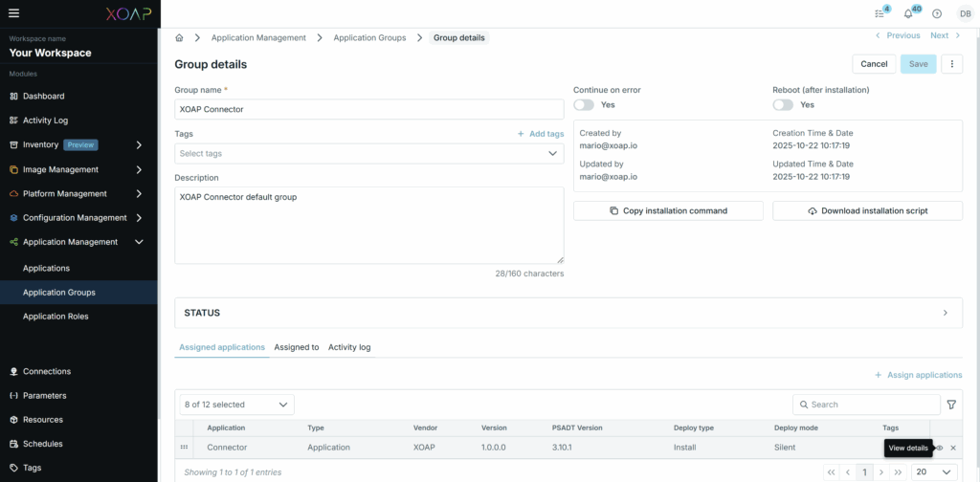Remove Connector row with the X icon

pyautogui.click(x=953, y=448)
